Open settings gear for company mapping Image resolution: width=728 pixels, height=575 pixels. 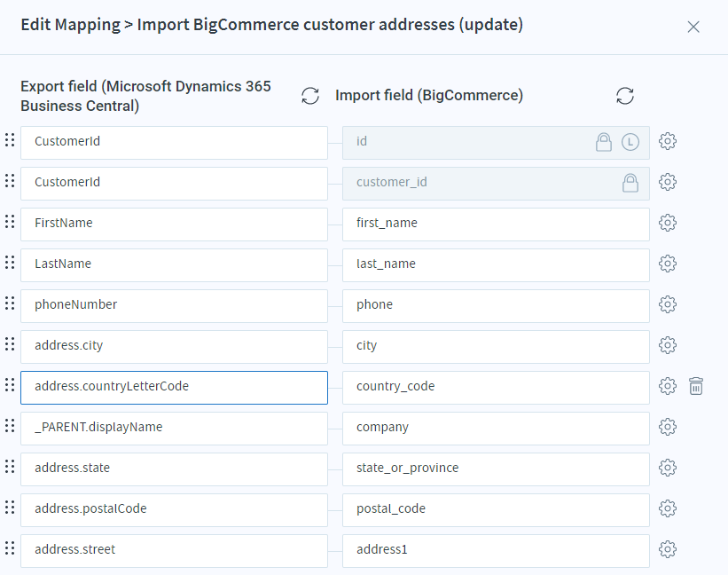point(667,427)
